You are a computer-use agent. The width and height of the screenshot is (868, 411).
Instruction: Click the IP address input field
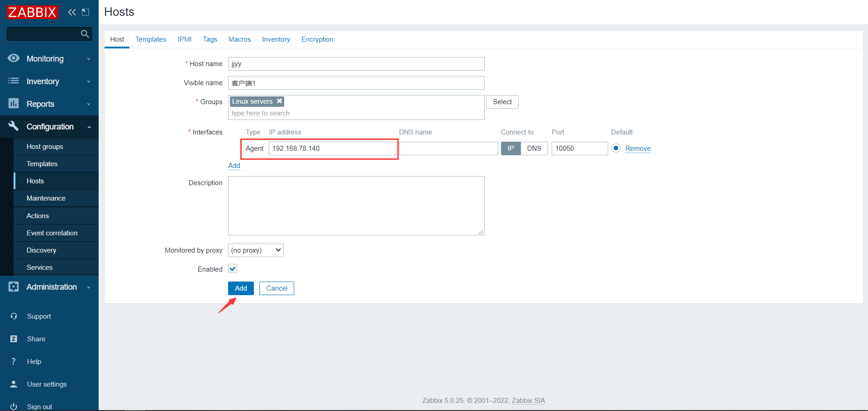333,148
